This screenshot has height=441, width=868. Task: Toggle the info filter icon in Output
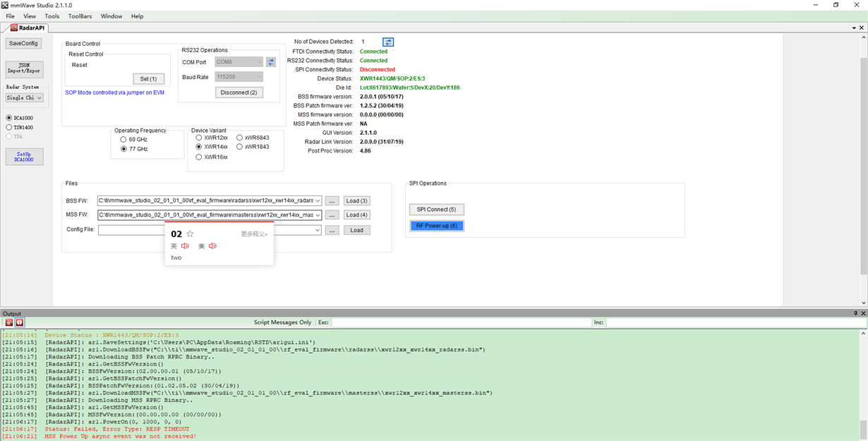click(20, 322)
